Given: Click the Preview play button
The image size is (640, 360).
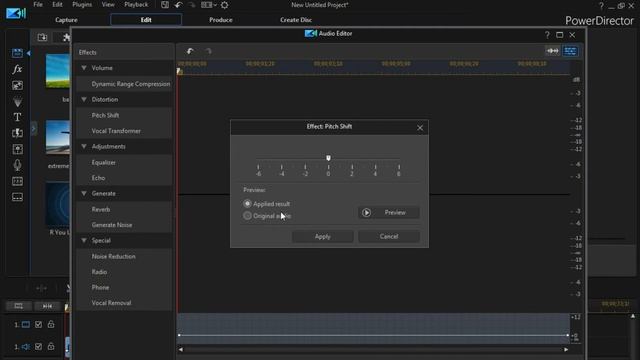Looking at the screenshot, I should point(389,212).
